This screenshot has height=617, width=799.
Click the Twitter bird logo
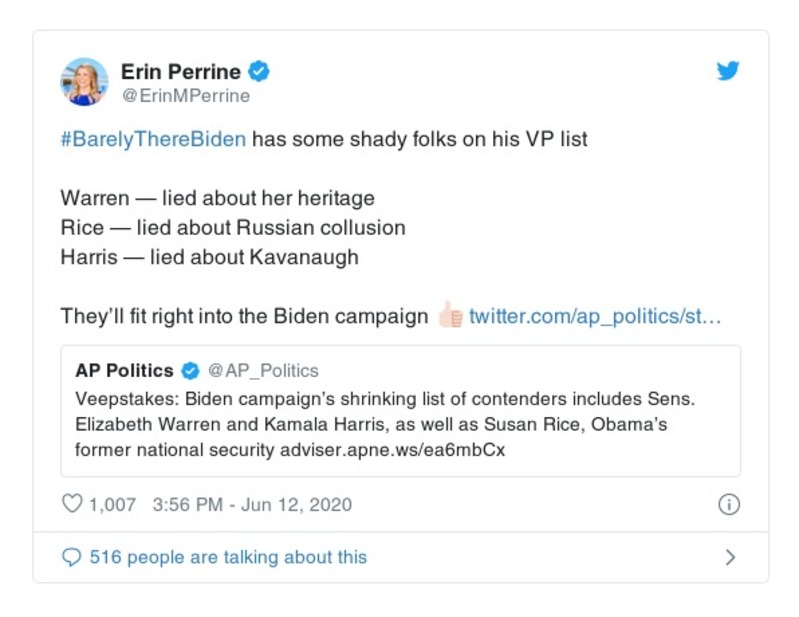(x=728, y=72)
